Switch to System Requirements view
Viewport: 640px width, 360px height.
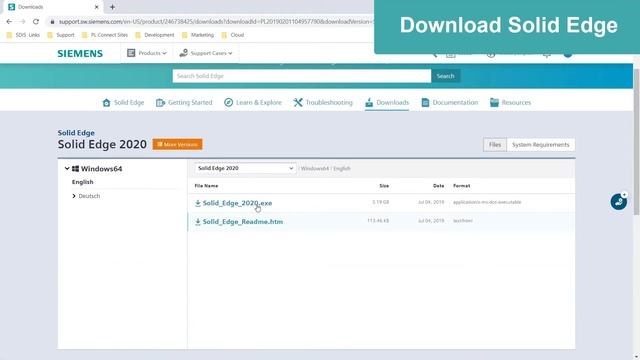(x=541, y=144)
